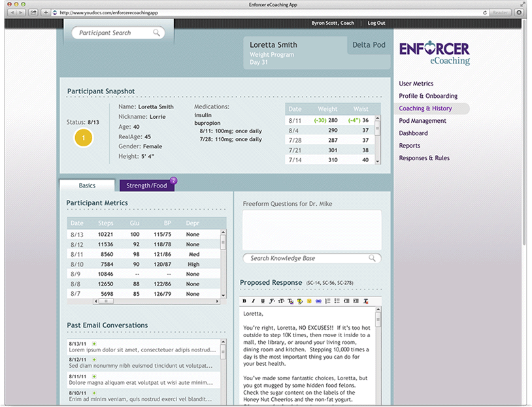
Task: Expand the 8/11/11 email conversation
Action: point(94,376)
